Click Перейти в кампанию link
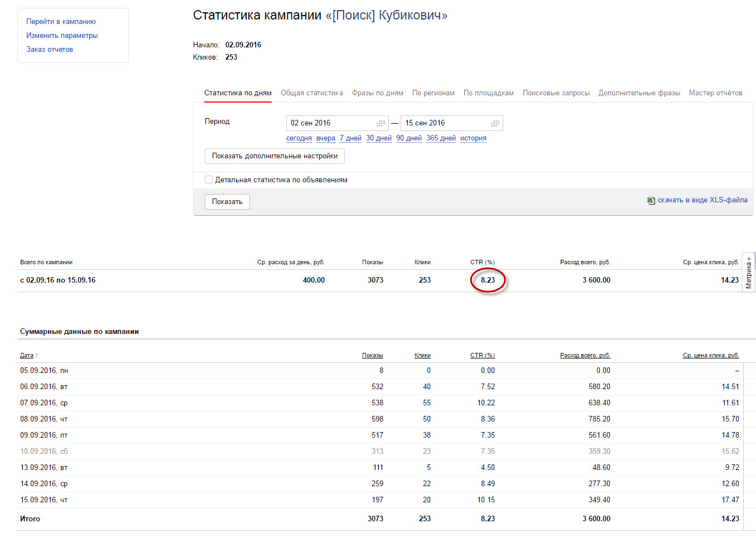Viewport: 756px width, 538px height. (x=61, y=22)
